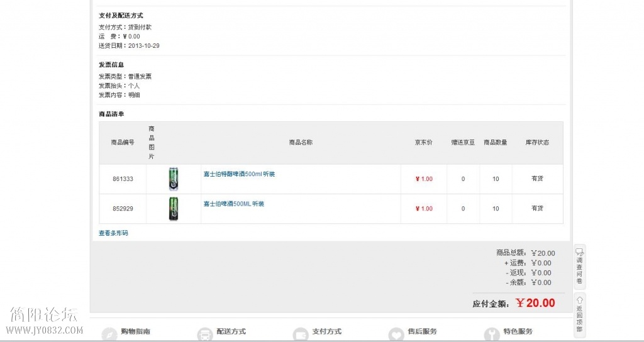The image size is (644, 342).
Task: Click the 购物指南 compass icon
Action: 109,334
